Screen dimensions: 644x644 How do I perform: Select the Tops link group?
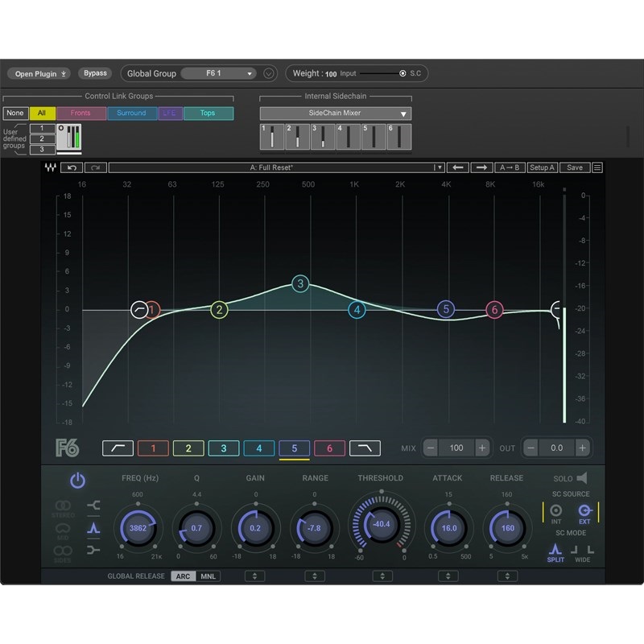coord(208,113)
